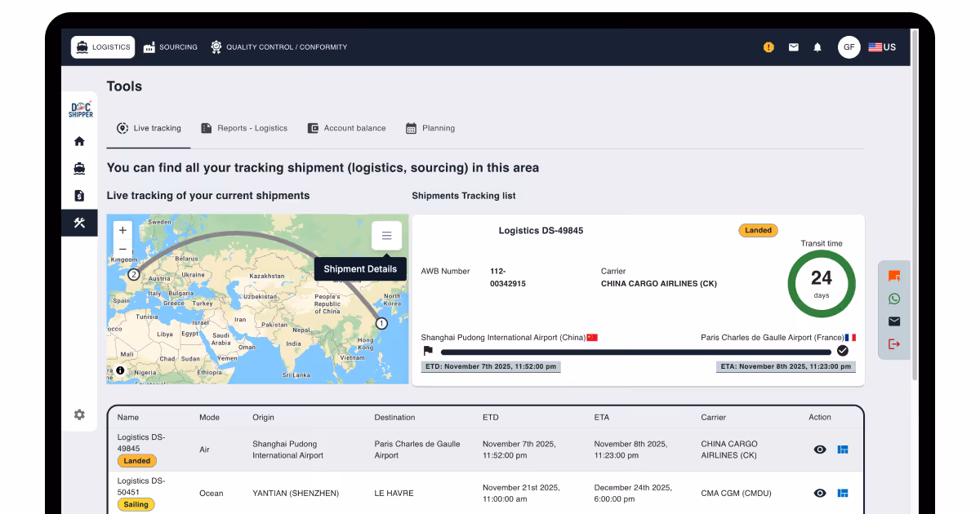Zoom in on the map
This screenshot has width=980, height=514.
[122, 231]
